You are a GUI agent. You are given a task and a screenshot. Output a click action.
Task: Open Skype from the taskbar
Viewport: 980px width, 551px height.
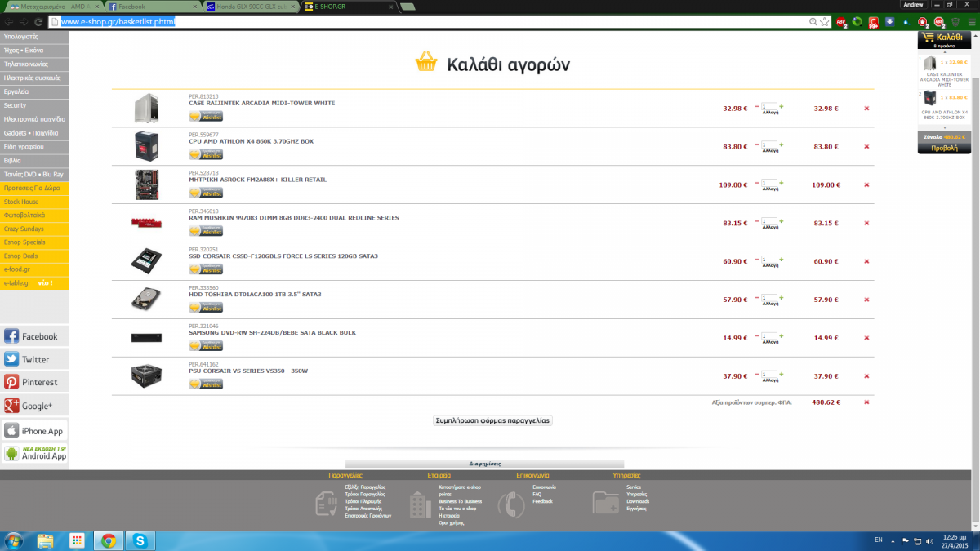pos(140,540)
